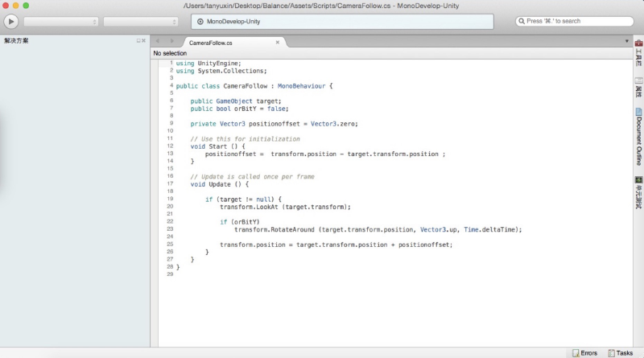Show the Errors pad
Image resolution: width=644 pixels, height=358 pixels.
pyautogui.click(x=585, y=352)
